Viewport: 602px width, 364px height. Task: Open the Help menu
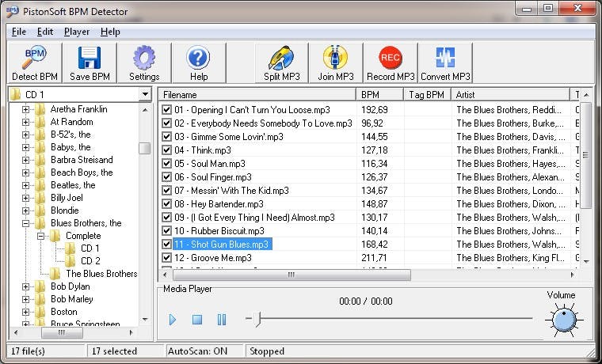110,32
